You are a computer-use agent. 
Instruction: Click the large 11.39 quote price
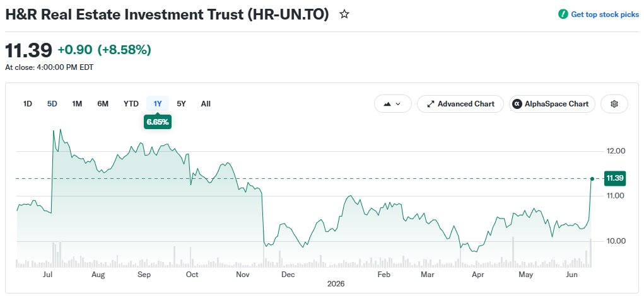(x=29, y=50)
